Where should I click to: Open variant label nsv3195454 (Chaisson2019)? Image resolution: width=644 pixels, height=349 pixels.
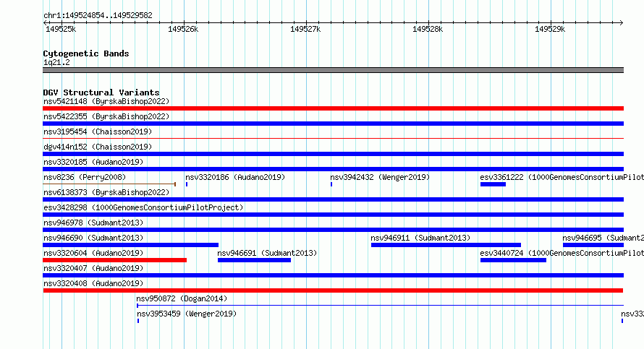pyautogui.click(x=98, y=132)
